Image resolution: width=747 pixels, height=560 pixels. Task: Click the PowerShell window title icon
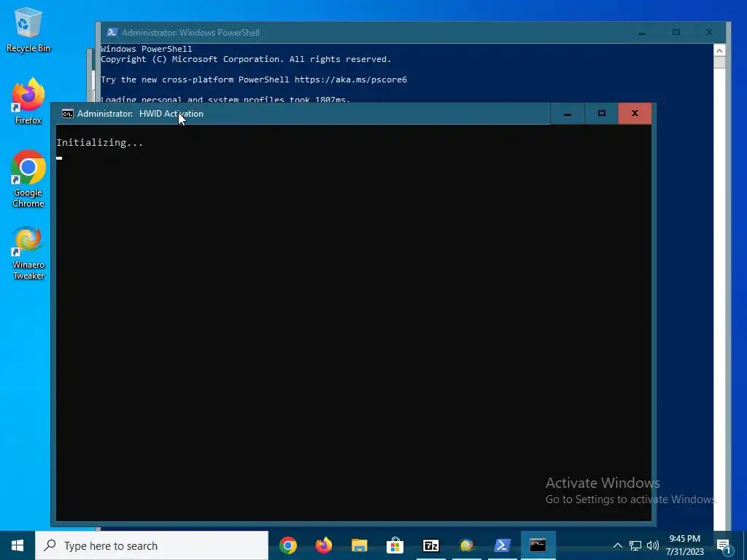112,32
